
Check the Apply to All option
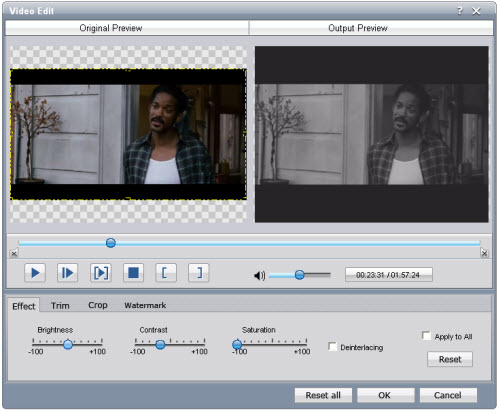click(426, 335)
